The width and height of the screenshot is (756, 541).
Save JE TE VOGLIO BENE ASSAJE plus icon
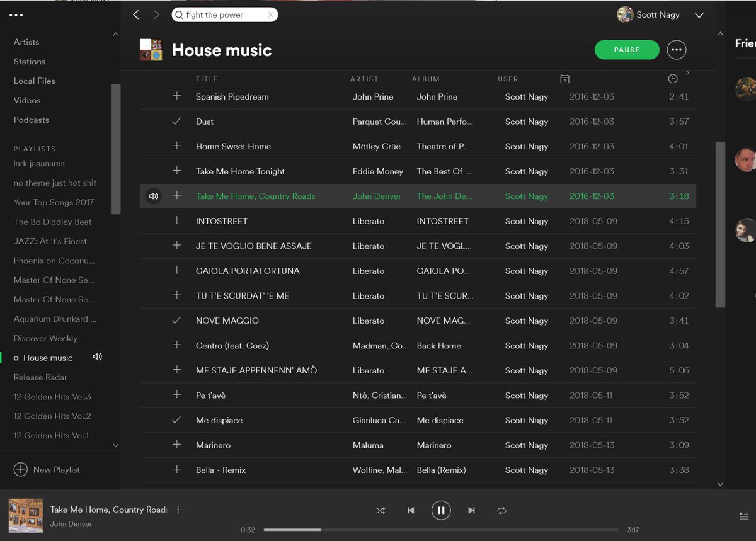pos(176,246)
